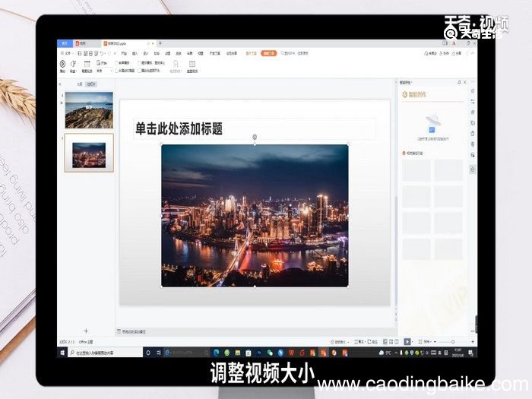Click the Video Cover icon in the ribbon
Image resolution: width=532 pixels, height=399 pixels.
point(176,64)
